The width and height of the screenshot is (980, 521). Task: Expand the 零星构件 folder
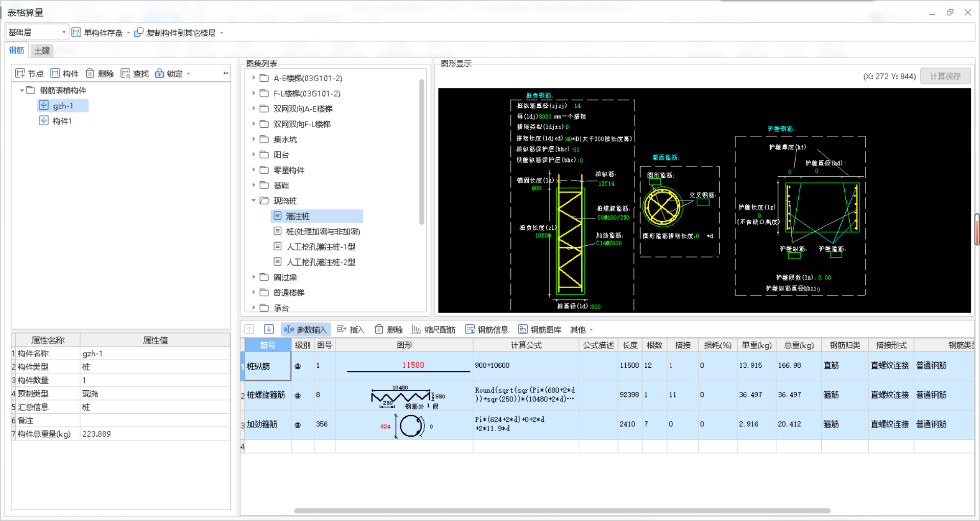tap(254, 170)
